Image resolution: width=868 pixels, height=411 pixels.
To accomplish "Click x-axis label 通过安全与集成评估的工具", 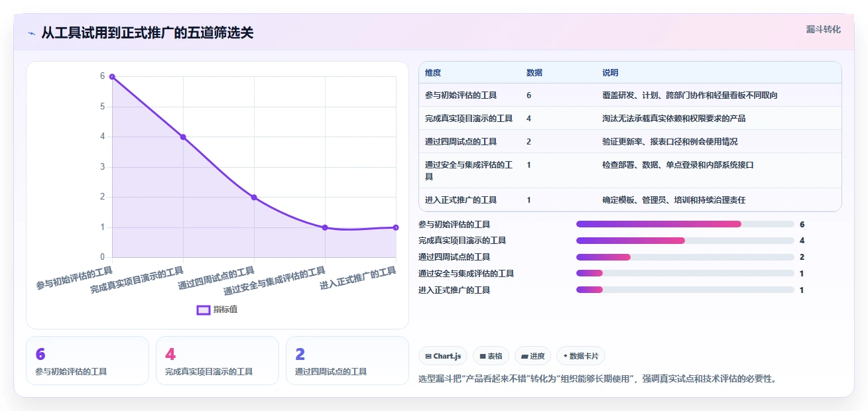I will (x=275, y=281).
